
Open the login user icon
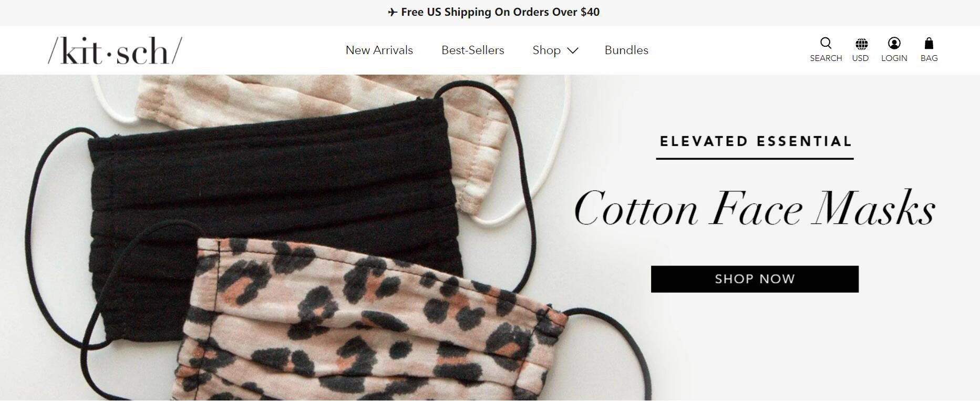pyautogui.click(x=894, y=43)
